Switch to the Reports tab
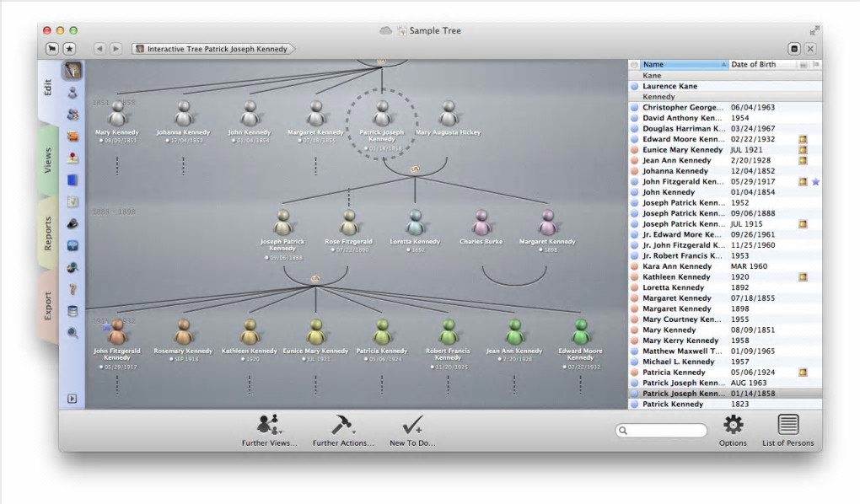Viewport: 860px width, 504px height. click(49, 234)
